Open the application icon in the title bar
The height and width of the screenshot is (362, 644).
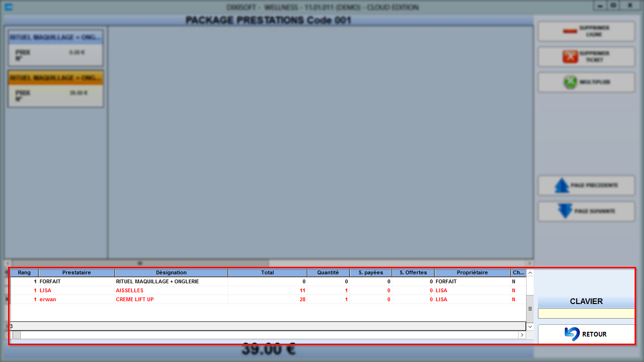[x=8, y=7]
